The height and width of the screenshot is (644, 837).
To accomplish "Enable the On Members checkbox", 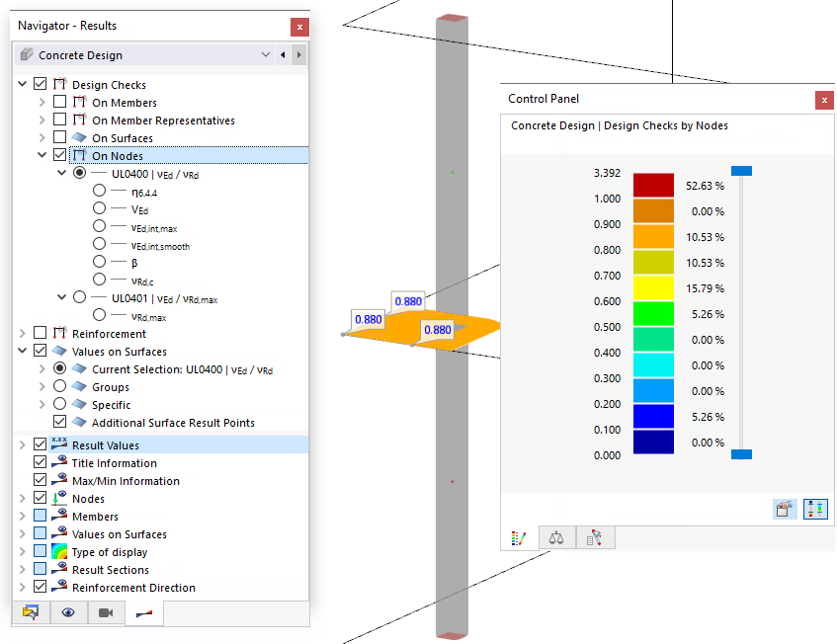I will pos(59,102).
